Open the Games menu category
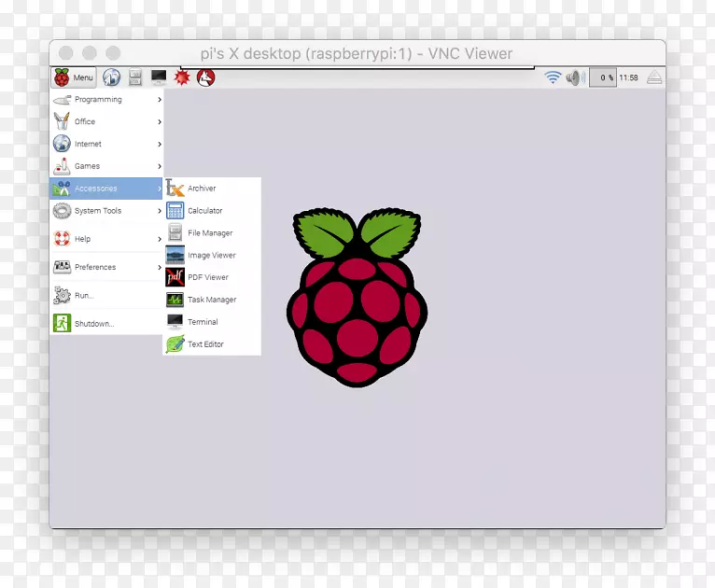This screenshot has height=588, width=715. (x=106, y=166)
